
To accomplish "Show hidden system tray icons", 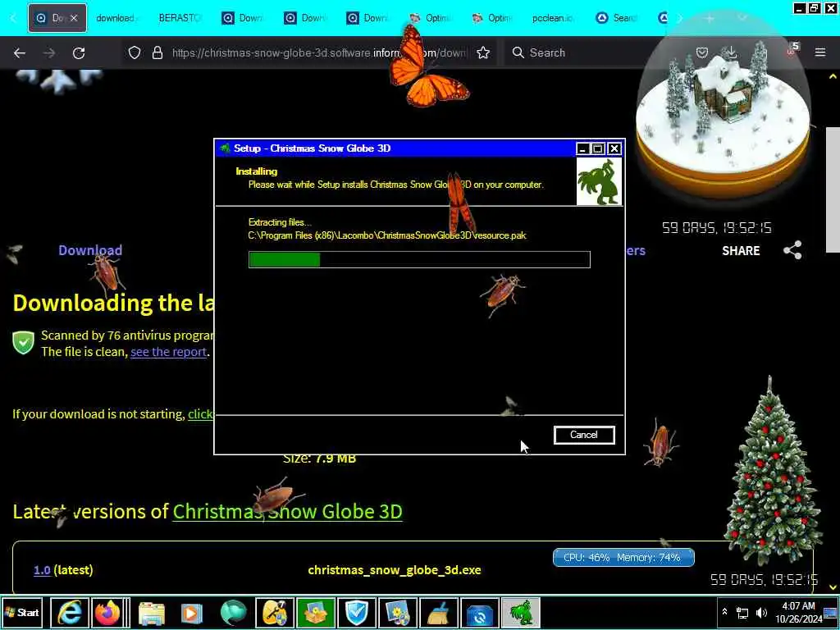I will pos(725,612).
